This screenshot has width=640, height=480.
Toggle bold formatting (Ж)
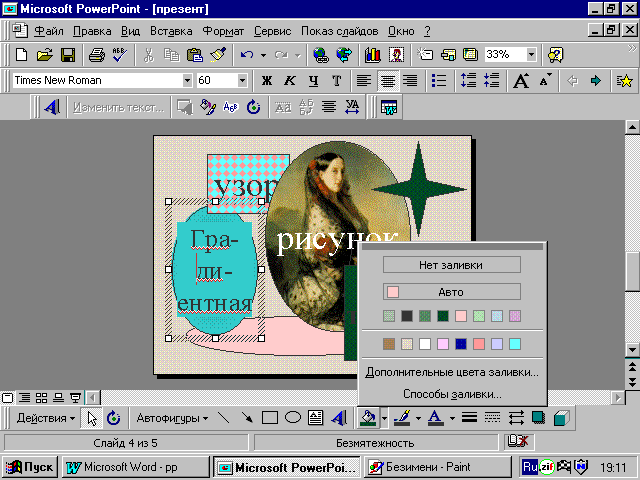[267, 80]
